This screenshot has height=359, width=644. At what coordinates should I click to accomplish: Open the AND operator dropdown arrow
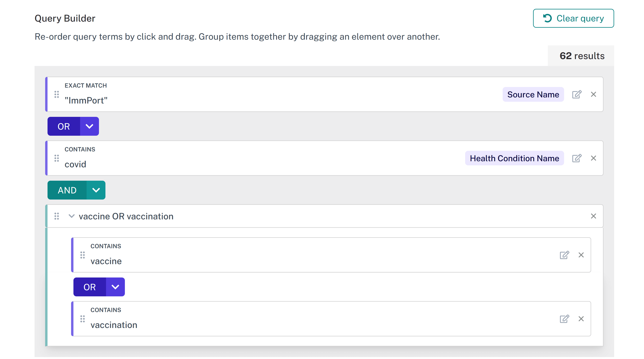click(x=96, y=190)
